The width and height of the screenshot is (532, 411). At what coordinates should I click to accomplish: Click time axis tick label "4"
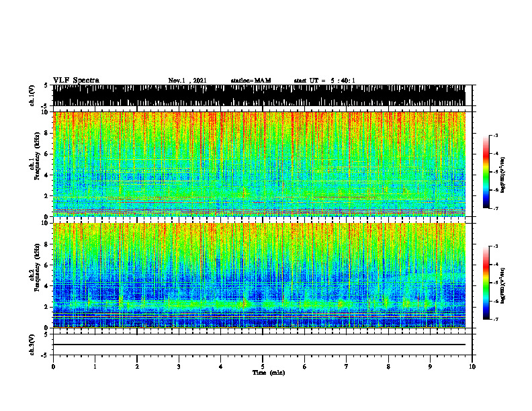pyautogui.click(x=221, y=367)
